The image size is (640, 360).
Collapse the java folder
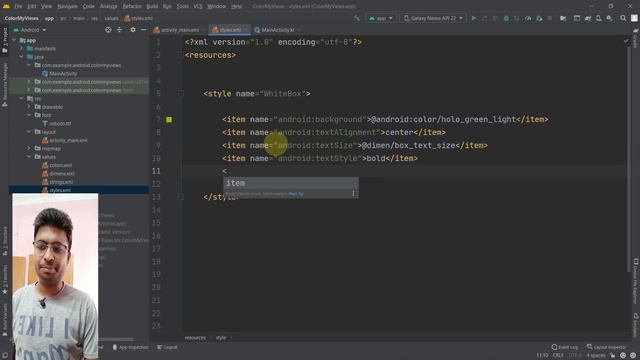22,57
